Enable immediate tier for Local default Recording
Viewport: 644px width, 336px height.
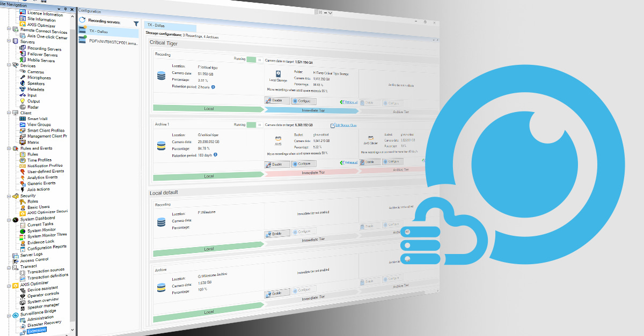(x=277, y=233)
